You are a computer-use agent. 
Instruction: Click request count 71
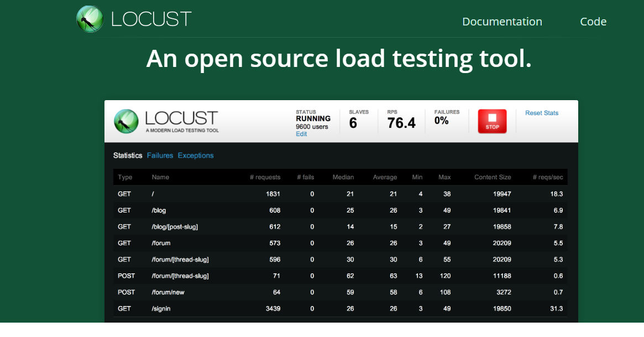[x=276, y=276]
